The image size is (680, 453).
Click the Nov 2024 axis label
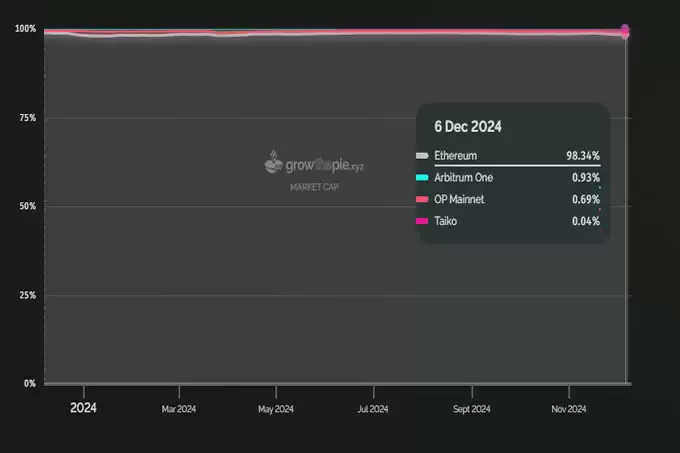(x=569, y=409)
